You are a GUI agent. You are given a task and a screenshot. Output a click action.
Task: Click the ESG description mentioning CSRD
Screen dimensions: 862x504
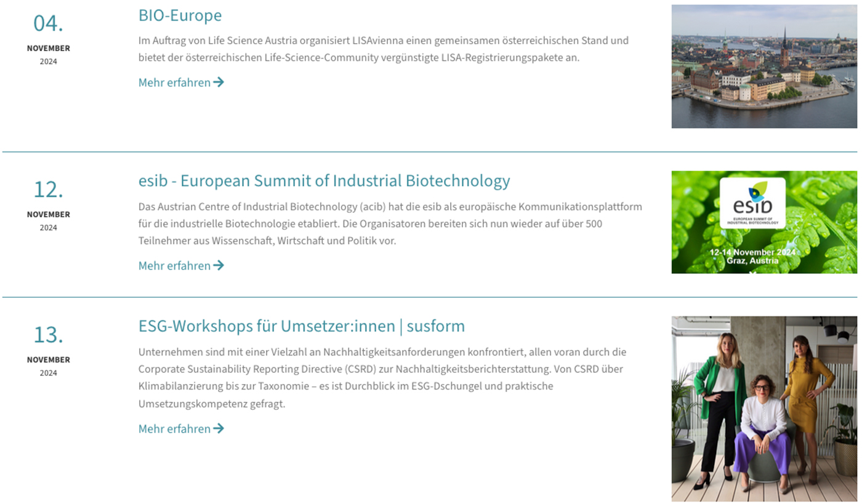point(382,378)
